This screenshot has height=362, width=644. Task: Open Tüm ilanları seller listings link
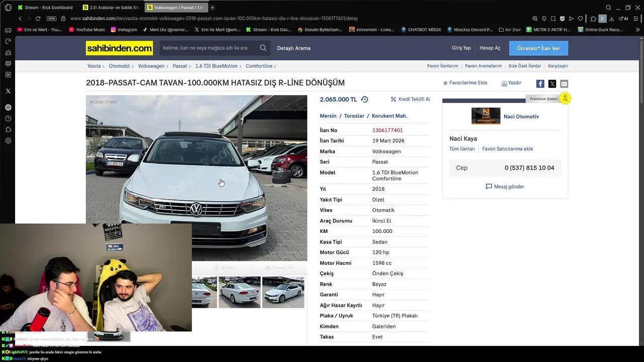462,149
